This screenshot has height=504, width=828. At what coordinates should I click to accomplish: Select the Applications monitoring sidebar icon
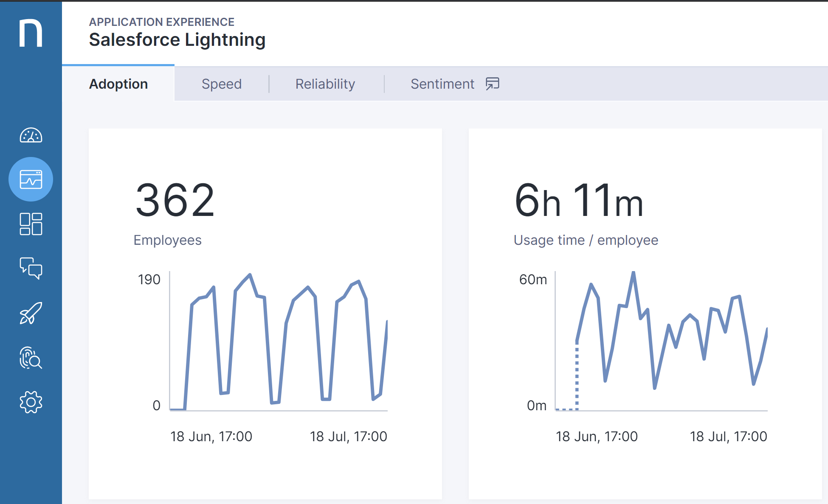coord(31,179)
